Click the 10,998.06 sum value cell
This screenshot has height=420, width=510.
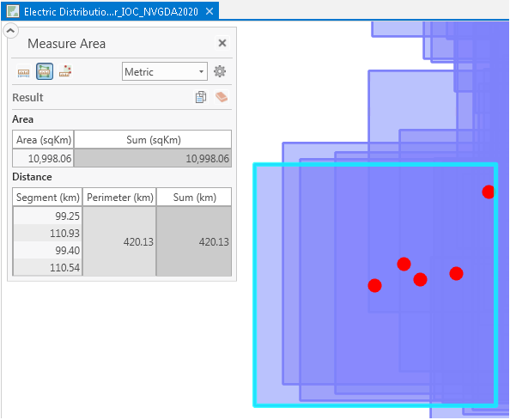tap(153, 158)
